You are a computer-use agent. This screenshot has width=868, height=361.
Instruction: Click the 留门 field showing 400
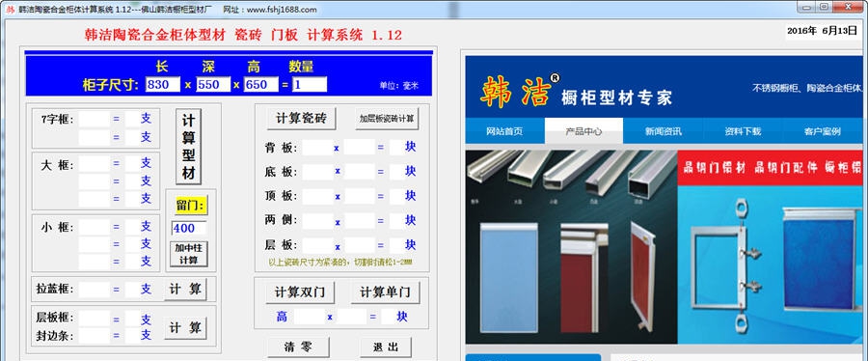[x=189, y=228]
